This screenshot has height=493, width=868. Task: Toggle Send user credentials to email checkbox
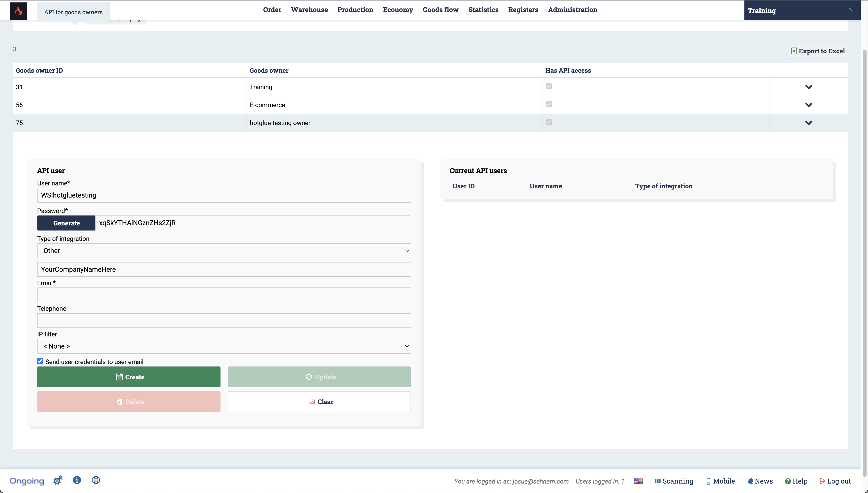40,361
